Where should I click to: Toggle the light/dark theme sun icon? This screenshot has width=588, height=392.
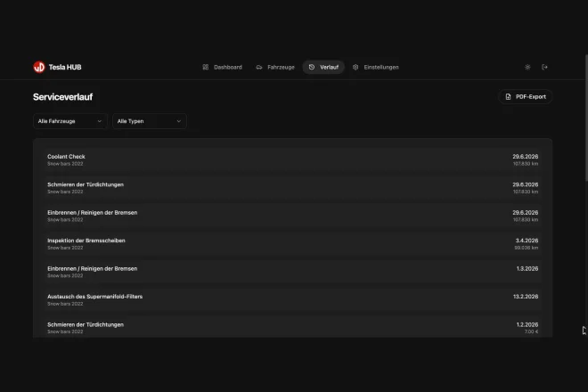tap(527, 67)
